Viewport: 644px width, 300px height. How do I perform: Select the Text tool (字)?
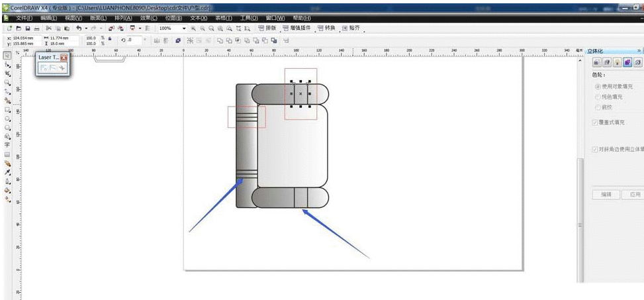click(7, 144)
